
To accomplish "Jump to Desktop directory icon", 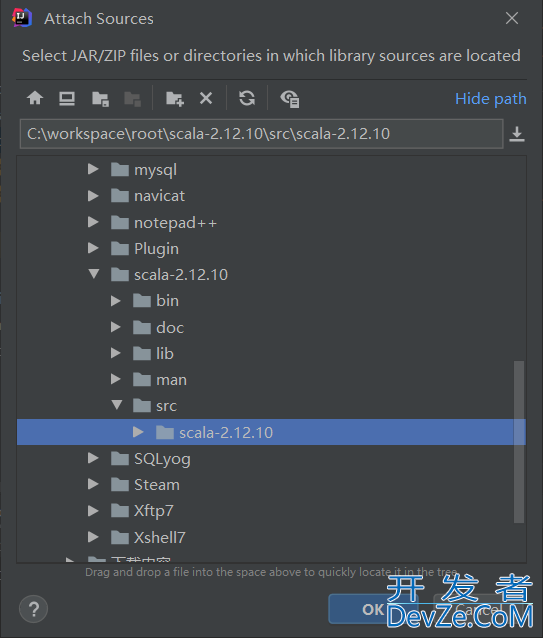I will click(67, 98).
